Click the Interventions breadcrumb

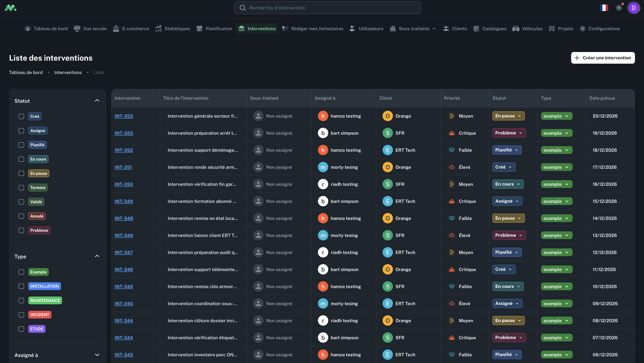coord(68,72)
